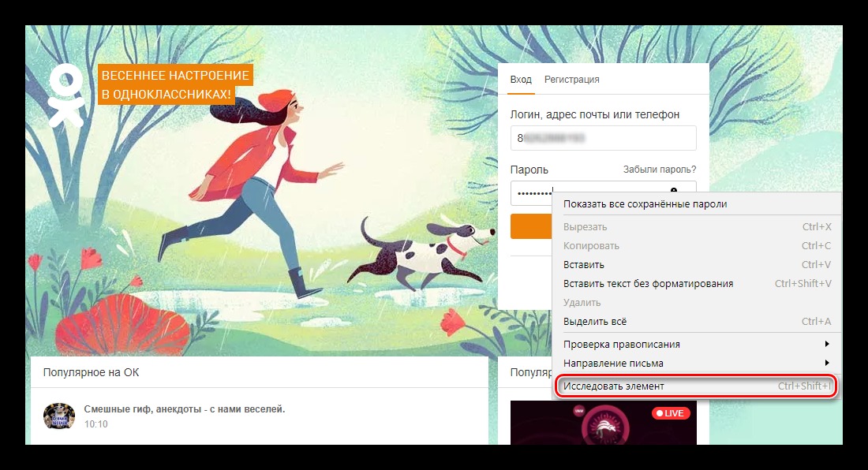
Task: Select Вставить in context menu
Action: click(x=697, y=264)
